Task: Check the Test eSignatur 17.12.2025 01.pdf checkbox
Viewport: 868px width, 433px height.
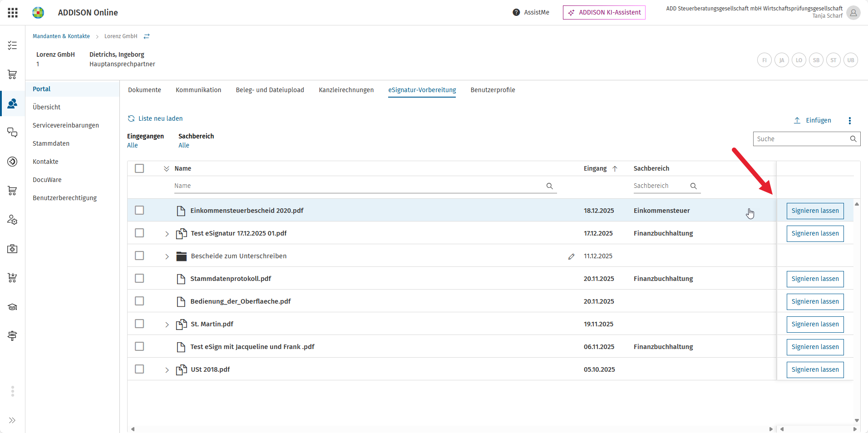Action: [139, 233]
